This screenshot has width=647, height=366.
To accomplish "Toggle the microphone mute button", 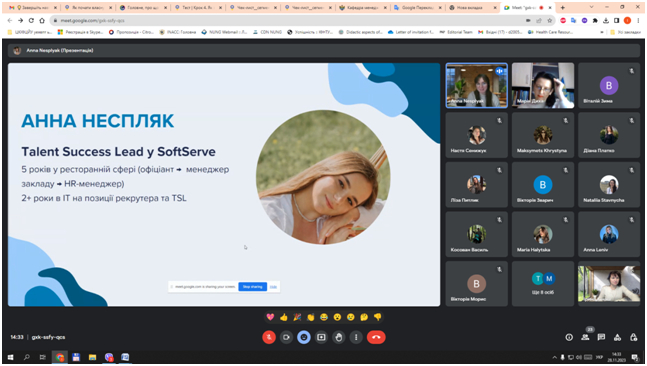I will (x=269, y=337).
